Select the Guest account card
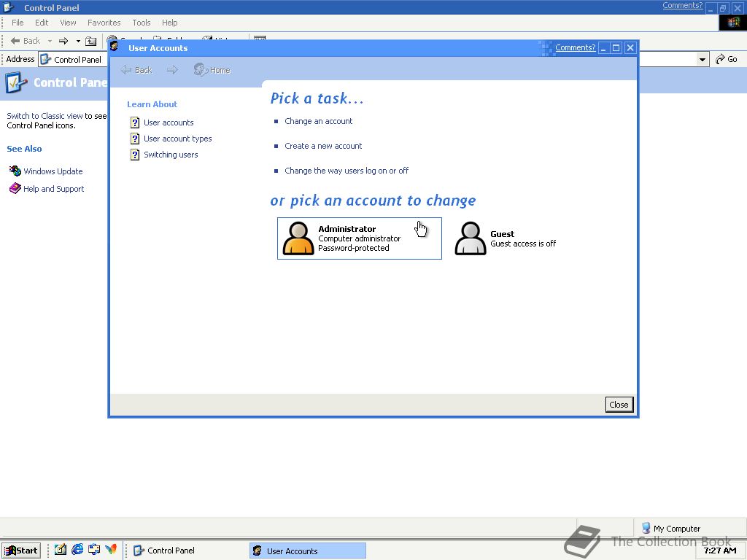Screen dimensions: 747x560 pos(505,238)
